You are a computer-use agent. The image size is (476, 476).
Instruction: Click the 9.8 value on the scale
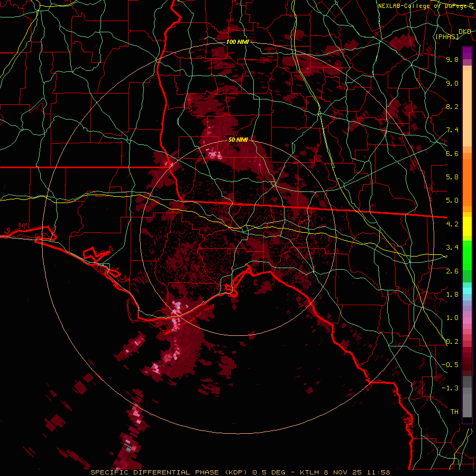pyautogui.click(x=452, y=59)
